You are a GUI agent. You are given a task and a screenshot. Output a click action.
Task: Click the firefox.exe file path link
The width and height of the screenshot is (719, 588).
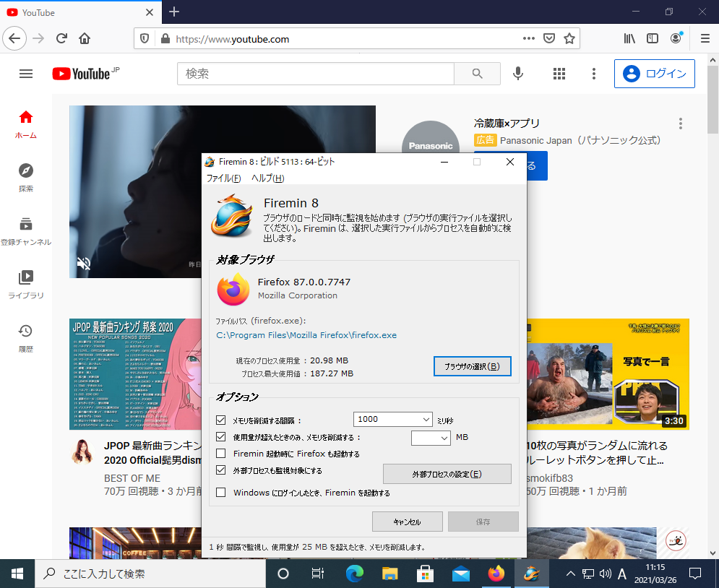(306, 335)
